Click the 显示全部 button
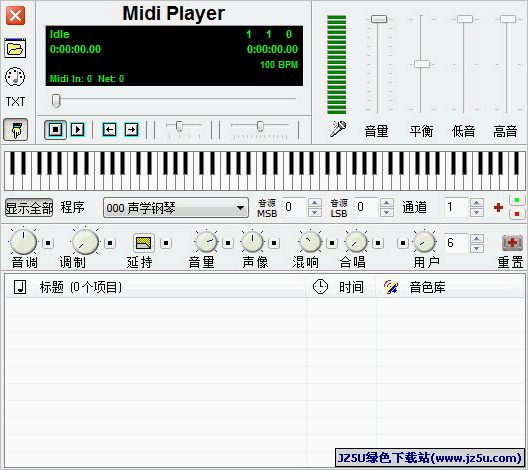Viewport: 528px width, 470px height. (x=29, y=207)
